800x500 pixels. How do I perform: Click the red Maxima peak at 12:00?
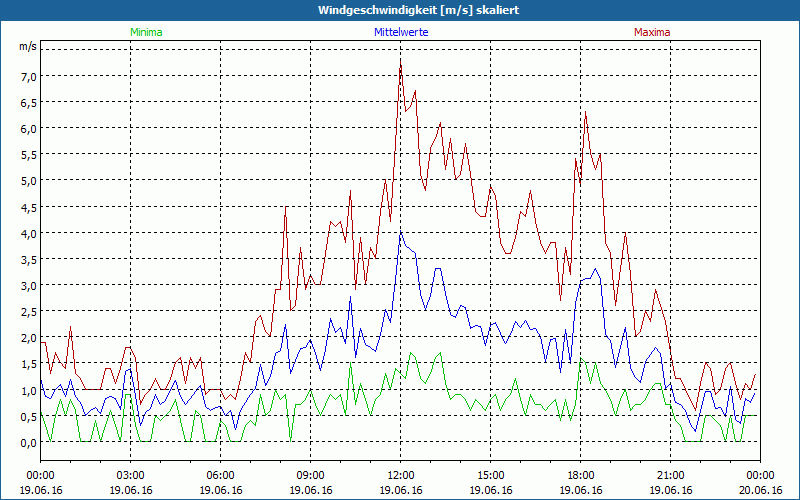[x=401, y=62]
